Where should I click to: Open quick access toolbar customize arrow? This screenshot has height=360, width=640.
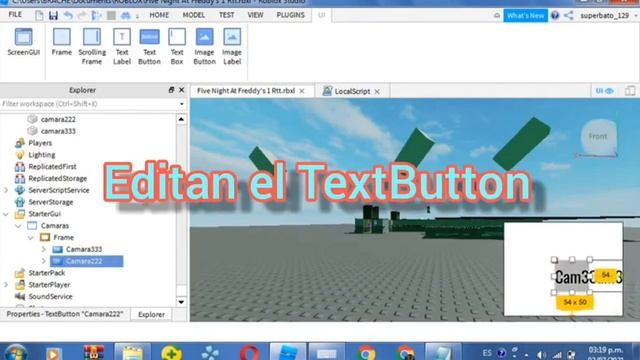pos(137,16)
